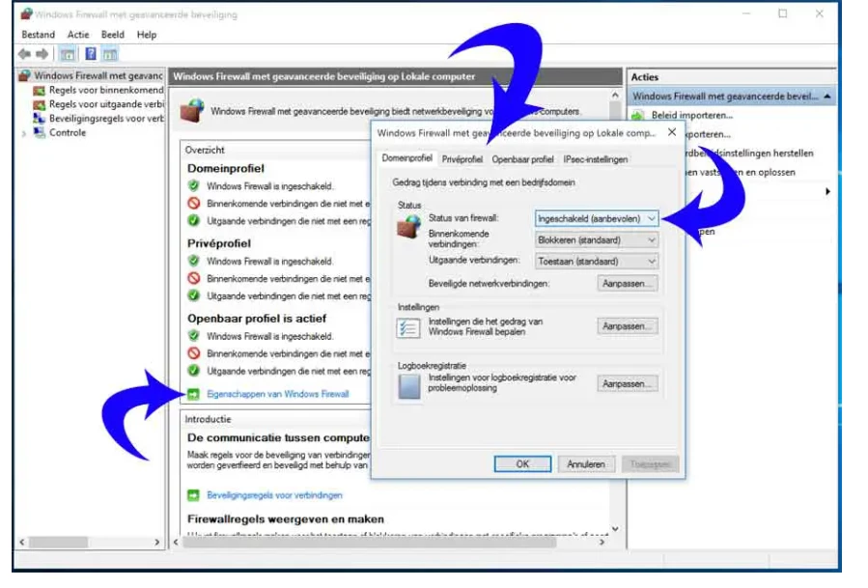
Task: Open the Status van firewall dropdown
Action: click(597, 219)
